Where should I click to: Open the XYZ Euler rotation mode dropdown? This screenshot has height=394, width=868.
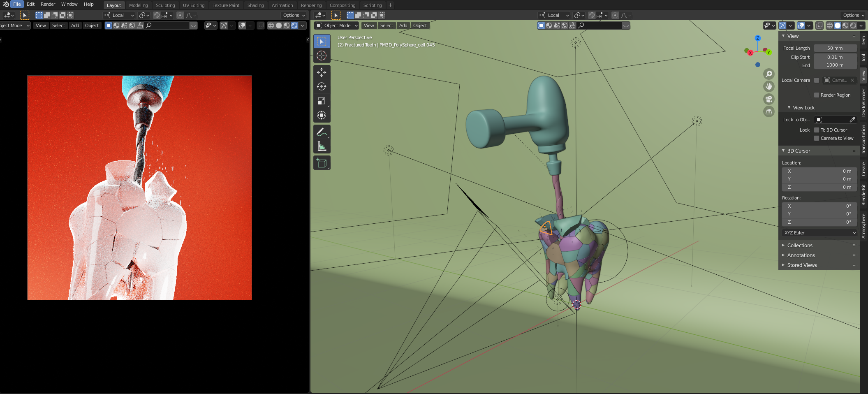pos(819,233)
